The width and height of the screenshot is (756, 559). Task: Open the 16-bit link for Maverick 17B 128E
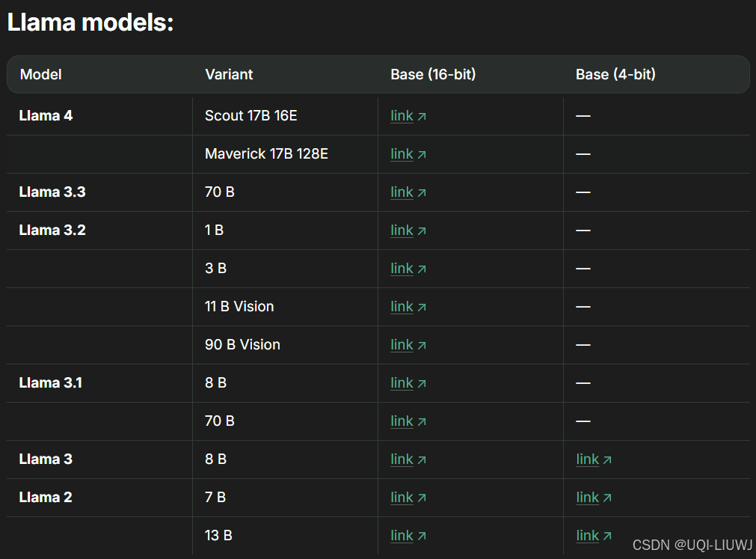point(408,154)
